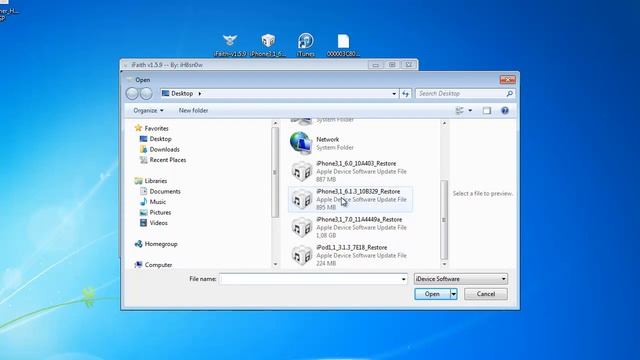Close the Open dialog
Screen dimensions: 640x360
[507, 80]
